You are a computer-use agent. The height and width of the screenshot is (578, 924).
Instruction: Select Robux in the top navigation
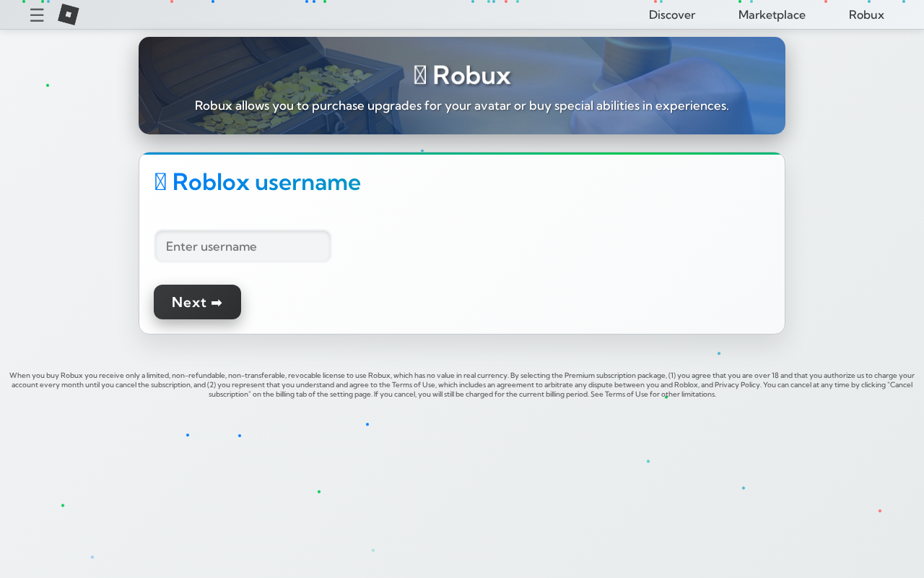point(866,15)
